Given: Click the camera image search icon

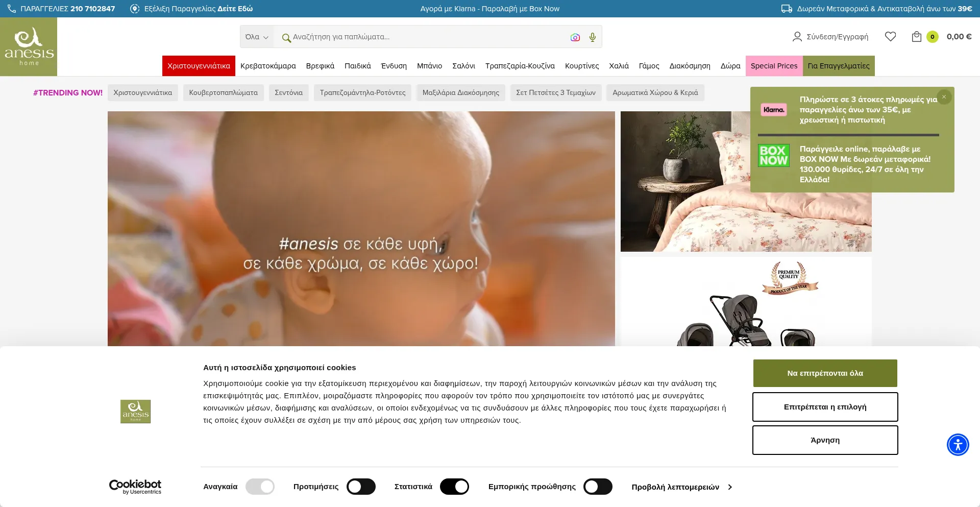Looking at the screenshot, I should (575, 37).
